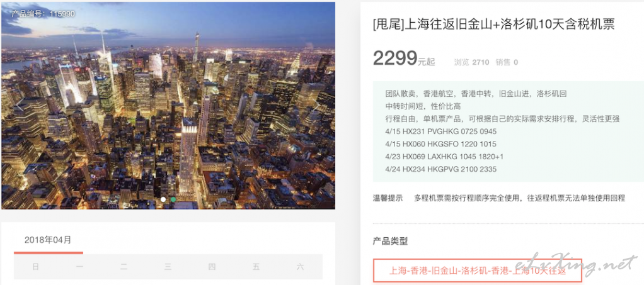Screen dimensions: 644x285
Task: Click the 日 weekday header in calendar
Action: click(36, 267)
